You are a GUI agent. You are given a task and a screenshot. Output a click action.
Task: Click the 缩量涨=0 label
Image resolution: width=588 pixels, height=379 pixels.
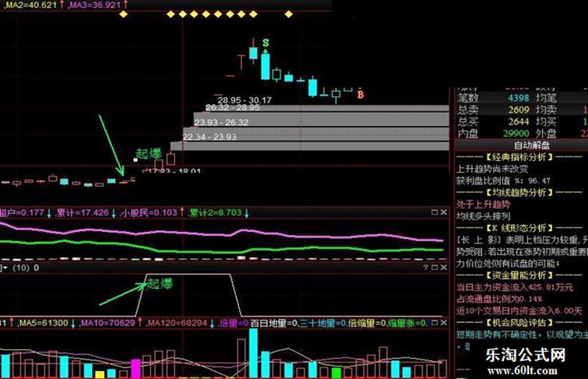coord(407,323)
